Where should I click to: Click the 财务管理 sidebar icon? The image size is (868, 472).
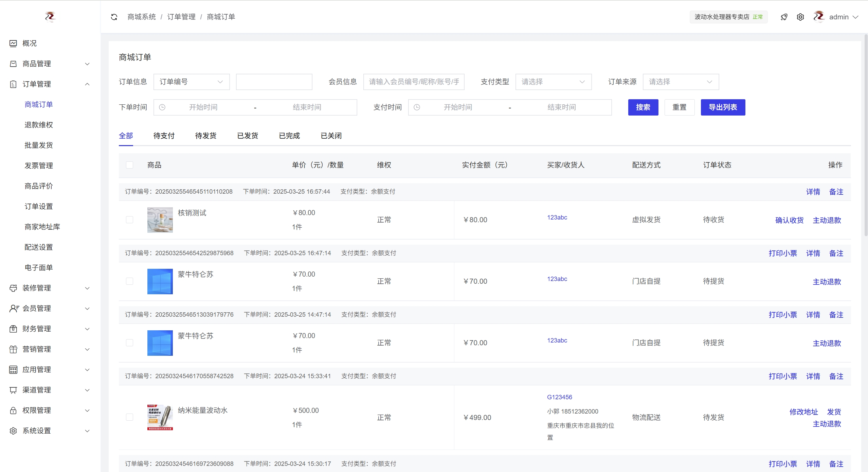[13, 329]
